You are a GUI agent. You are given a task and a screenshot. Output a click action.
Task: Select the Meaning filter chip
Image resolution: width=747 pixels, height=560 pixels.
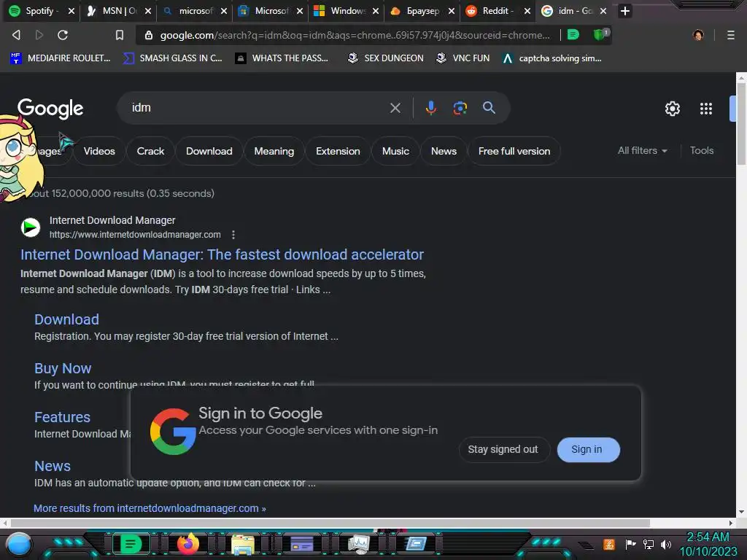[x=274, y=151]
